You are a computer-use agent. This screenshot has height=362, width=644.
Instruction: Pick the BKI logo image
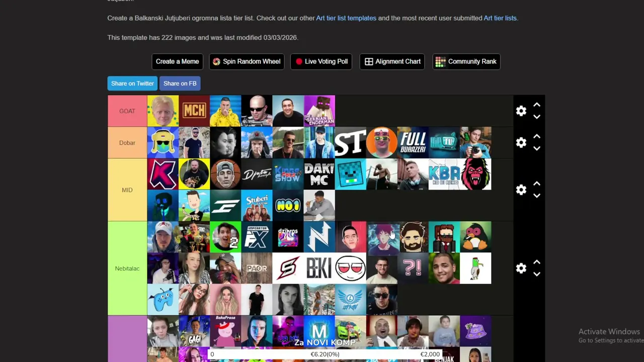click(x=319, y=268)
